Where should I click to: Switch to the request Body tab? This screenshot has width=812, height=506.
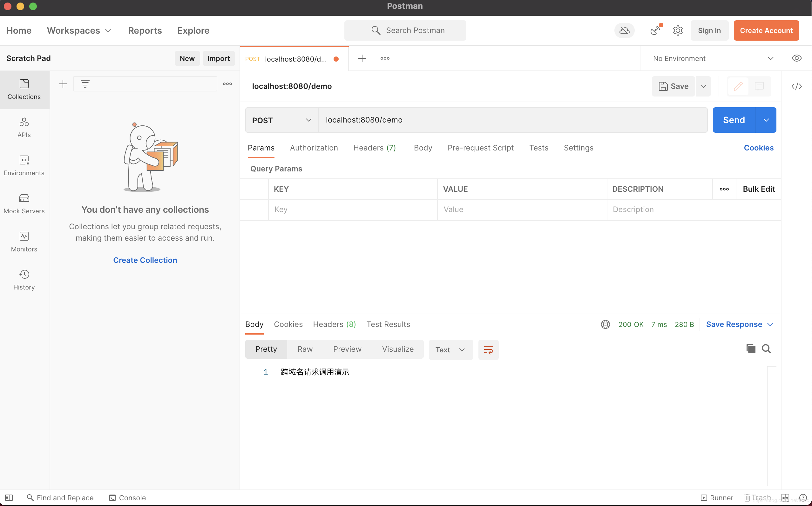coord(423,148)
